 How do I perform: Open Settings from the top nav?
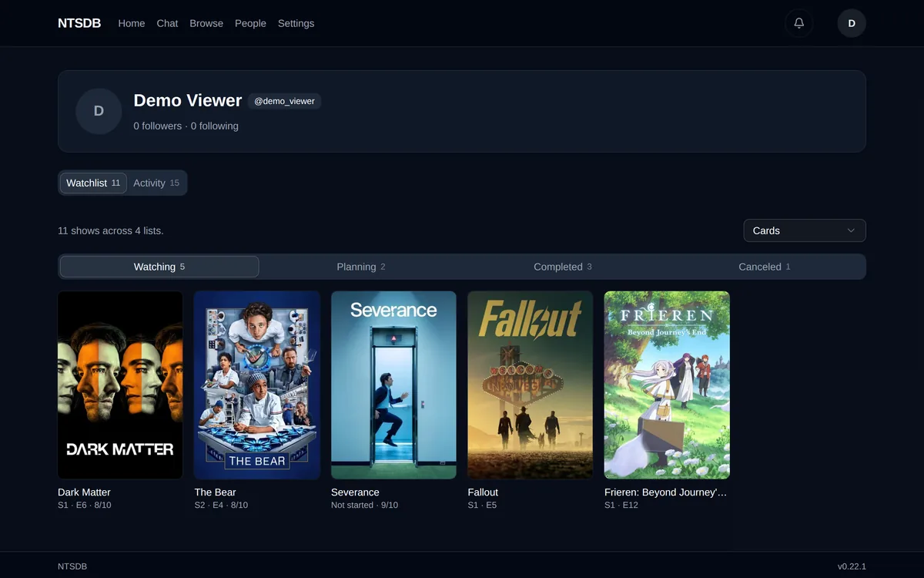296,23
